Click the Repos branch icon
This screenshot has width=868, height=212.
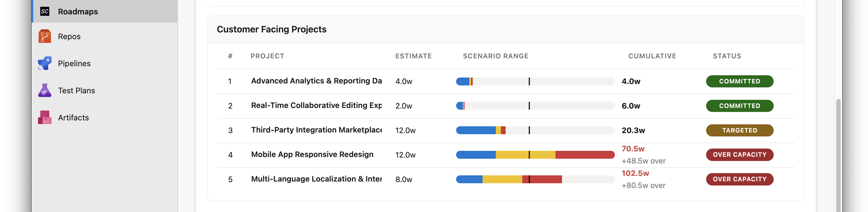point(44,36)
